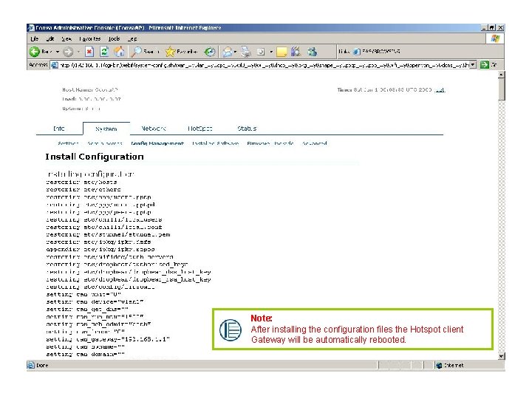The height and width of the screenshot is (399, 532).
Task: Click the Windows flag logo
Action: coord(495,38)
